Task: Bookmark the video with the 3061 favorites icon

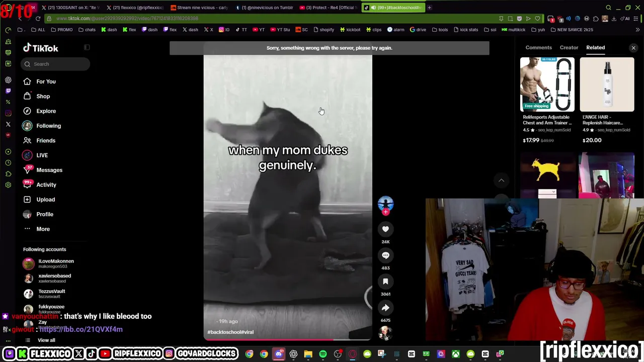Action: (x=385, y=282)
